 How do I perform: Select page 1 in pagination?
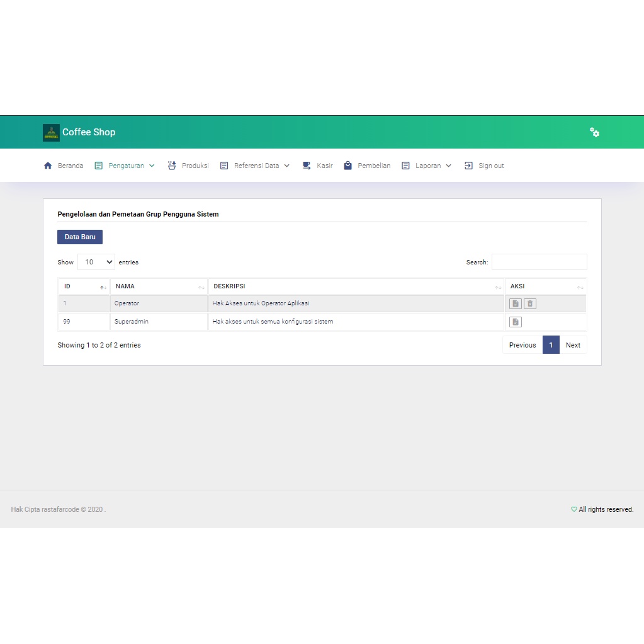(x=551, y=345)
